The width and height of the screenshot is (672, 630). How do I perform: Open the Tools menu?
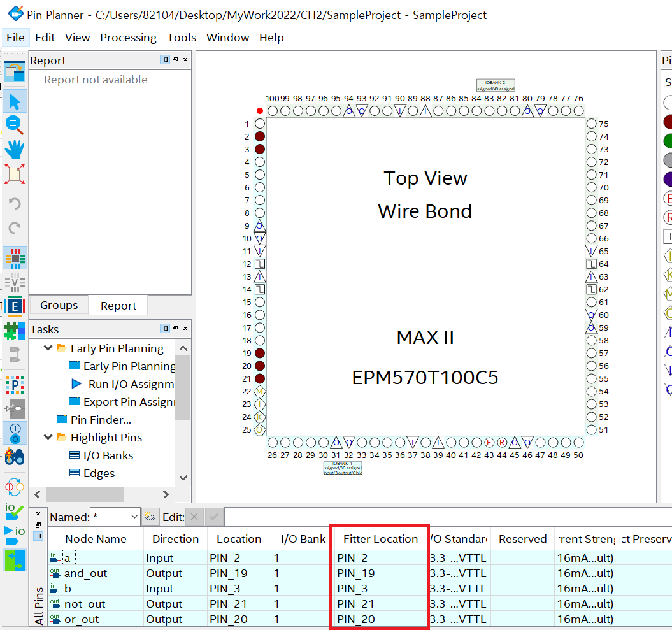(182, 38)
